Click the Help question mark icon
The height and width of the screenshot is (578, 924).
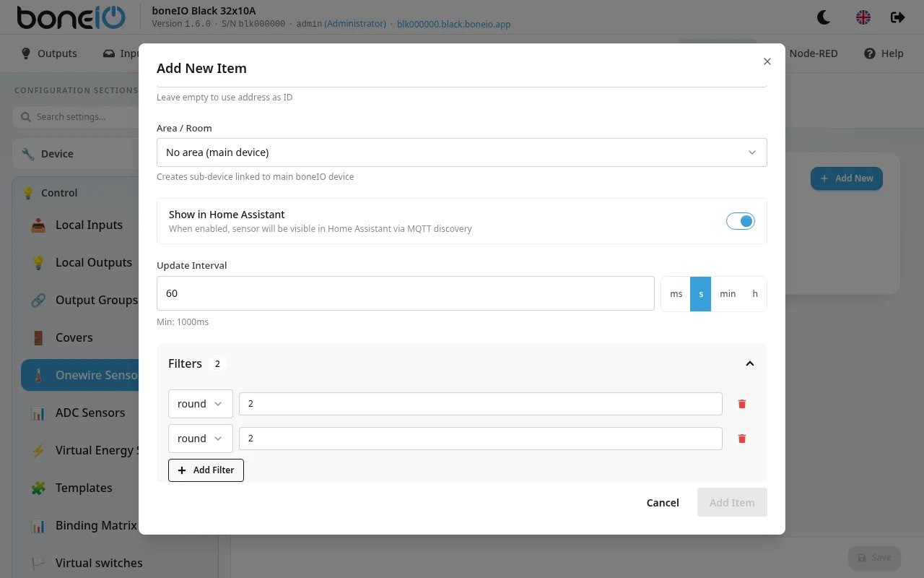[x=870, y=53]
